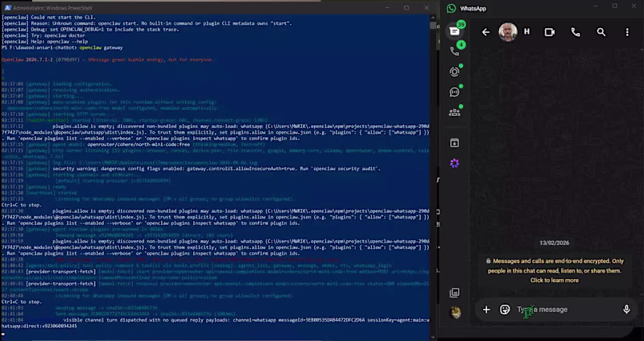Open the attach plus menu

486,310
